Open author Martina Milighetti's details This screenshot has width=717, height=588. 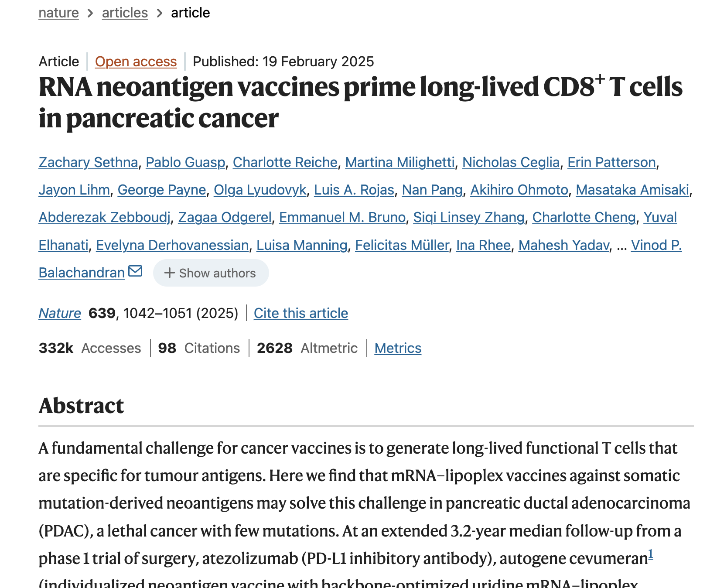(400, 162)
